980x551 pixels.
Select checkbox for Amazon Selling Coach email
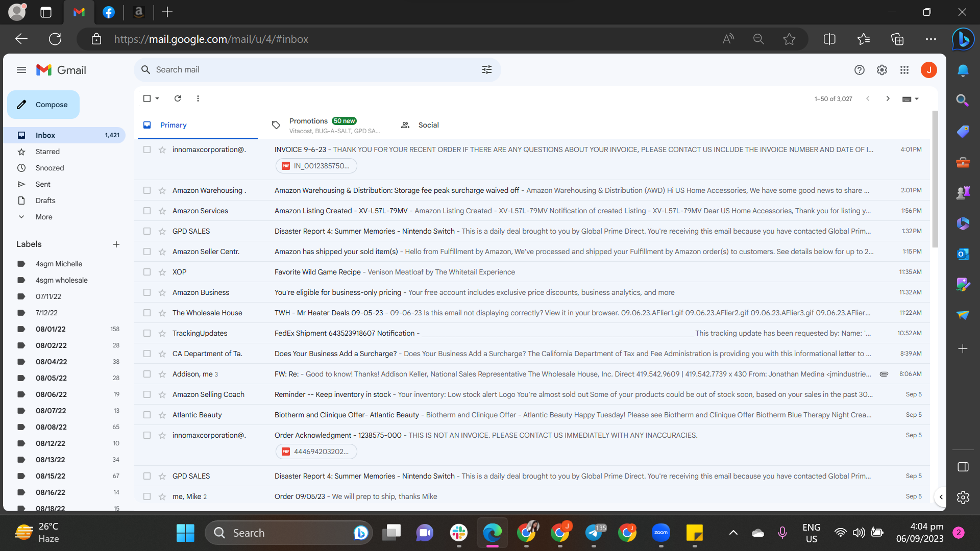coord(147,394)
